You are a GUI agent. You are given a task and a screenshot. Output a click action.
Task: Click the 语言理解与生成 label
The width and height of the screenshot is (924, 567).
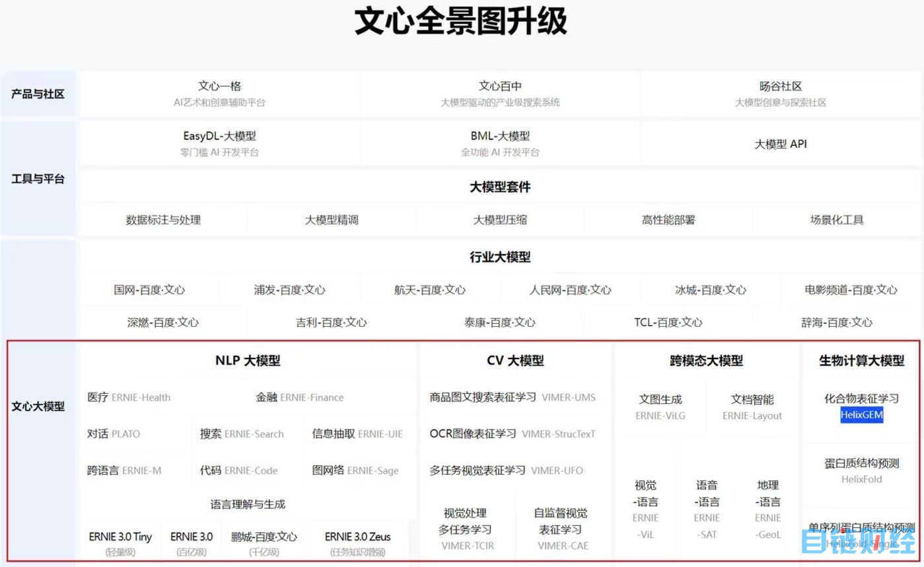(x=248, y=504)
